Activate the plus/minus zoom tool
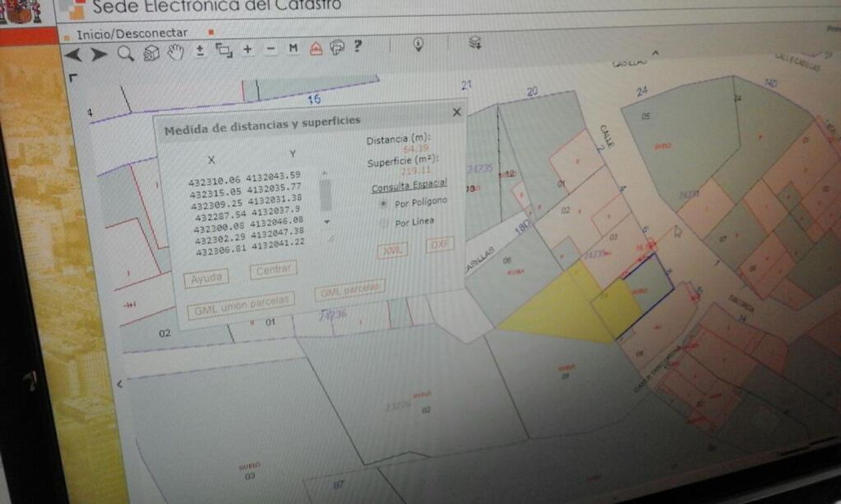This screenshot has width=841, height=504. click(200, 51)
